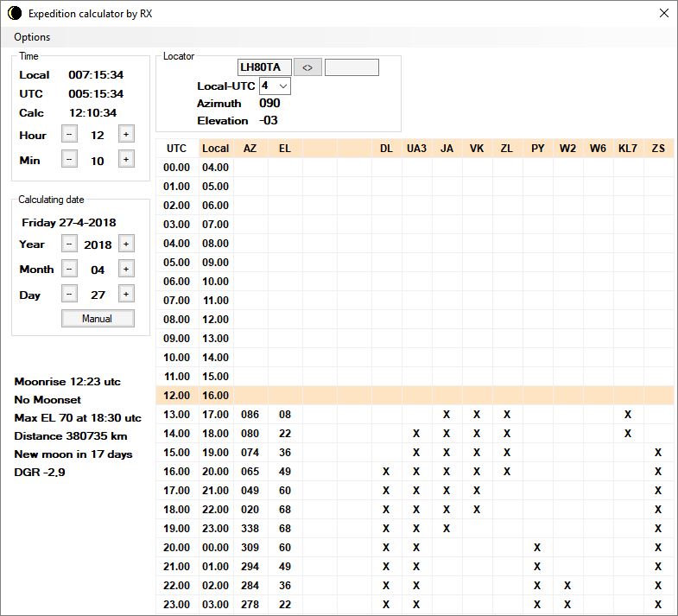Click the Moonrise 12:23 utc text
Viewport: 678px width, 616px height.
[67, 382]
